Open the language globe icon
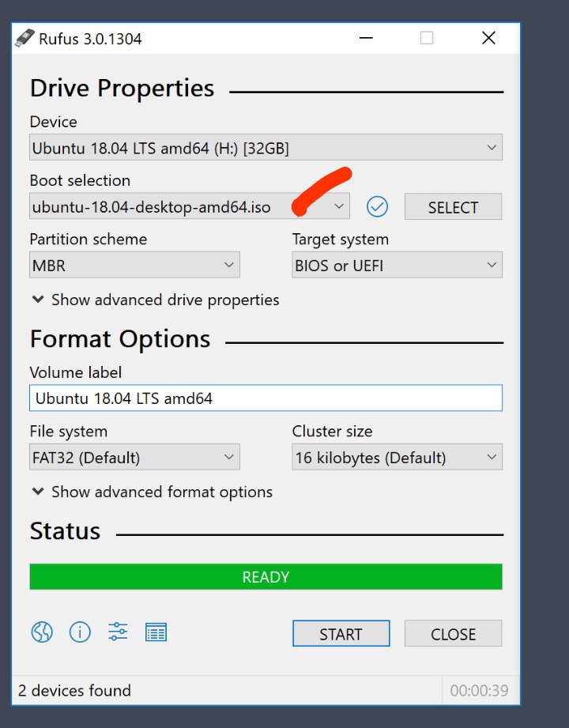569x728 pixels. [x=42, y=632]
